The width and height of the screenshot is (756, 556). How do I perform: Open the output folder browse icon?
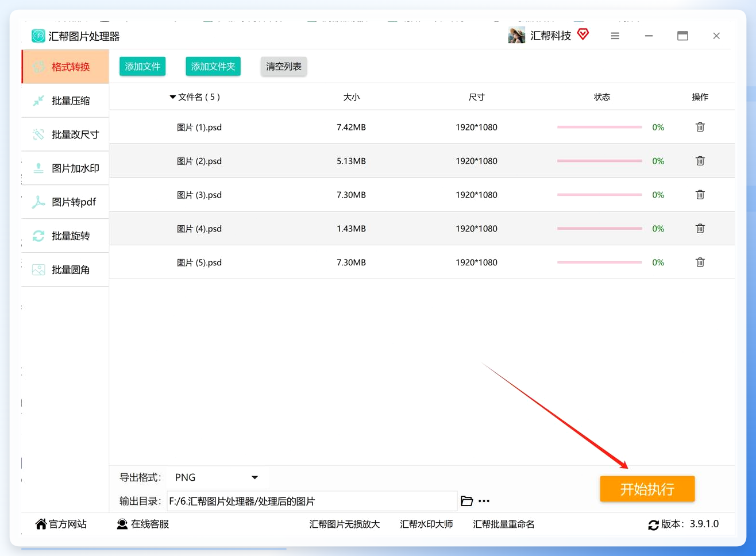[x=467, y=501]
